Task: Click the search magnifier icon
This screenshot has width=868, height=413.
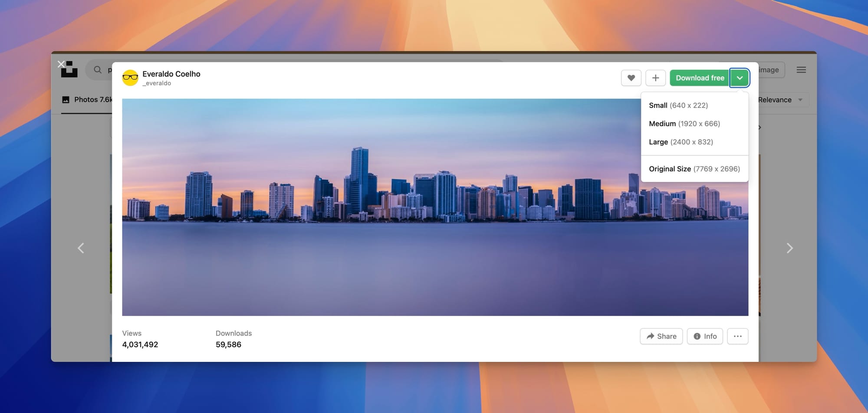Action: click(98, 70)
